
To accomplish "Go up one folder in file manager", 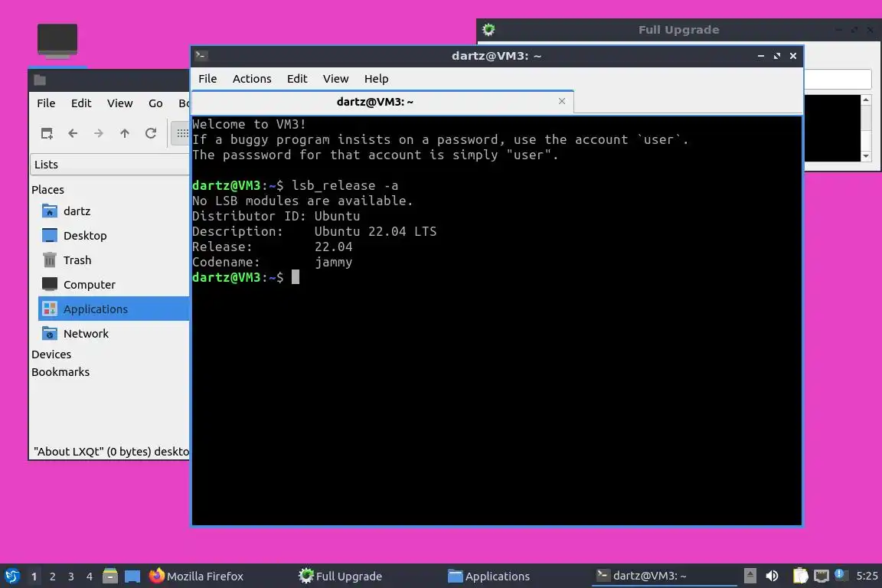I will [x=124, y=133].
